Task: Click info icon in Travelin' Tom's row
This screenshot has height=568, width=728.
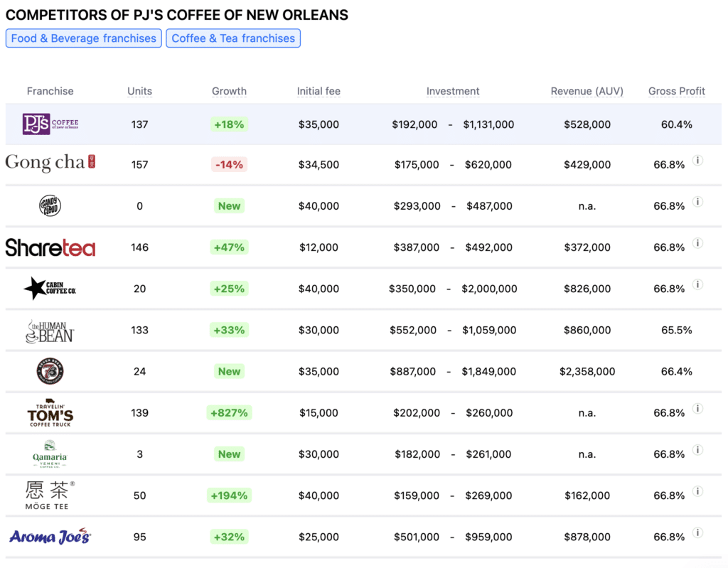Action: (697, 408)
